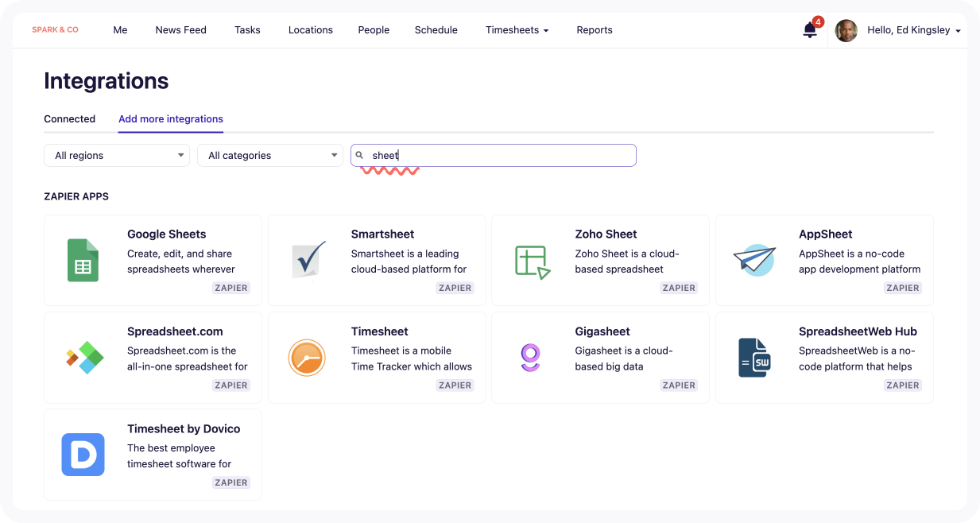Click the Smartsheet cloud-based platform description
This screenshot has height=523, width=980.
(409, 261)
